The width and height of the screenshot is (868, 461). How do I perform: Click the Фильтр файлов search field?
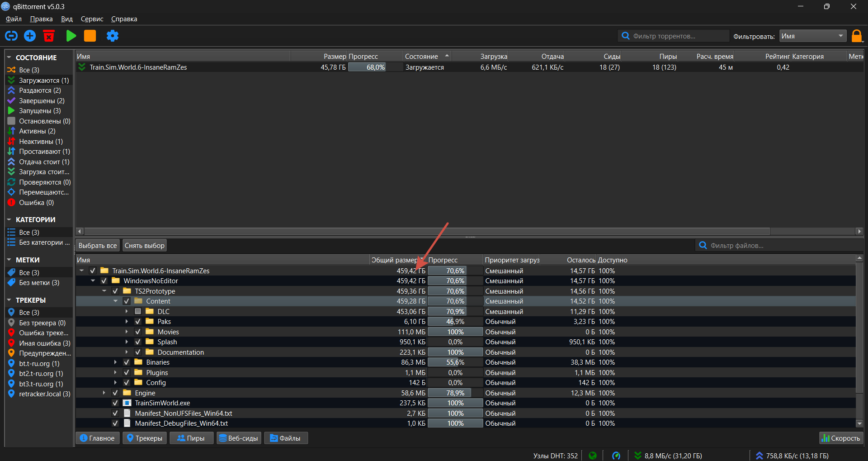(x=779, y=246)
